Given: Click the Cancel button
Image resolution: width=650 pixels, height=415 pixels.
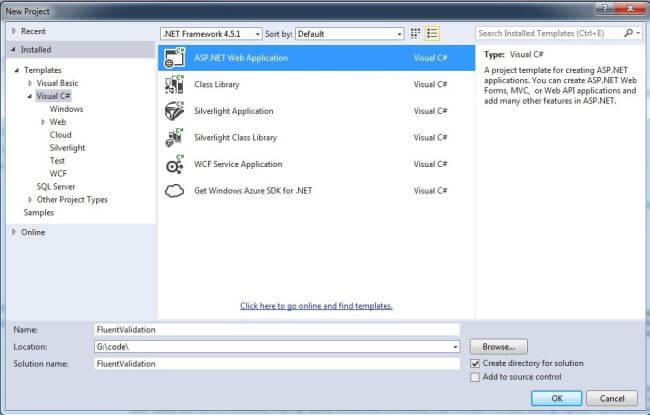Looking at the screenshot, I should (x=612, y=398).
